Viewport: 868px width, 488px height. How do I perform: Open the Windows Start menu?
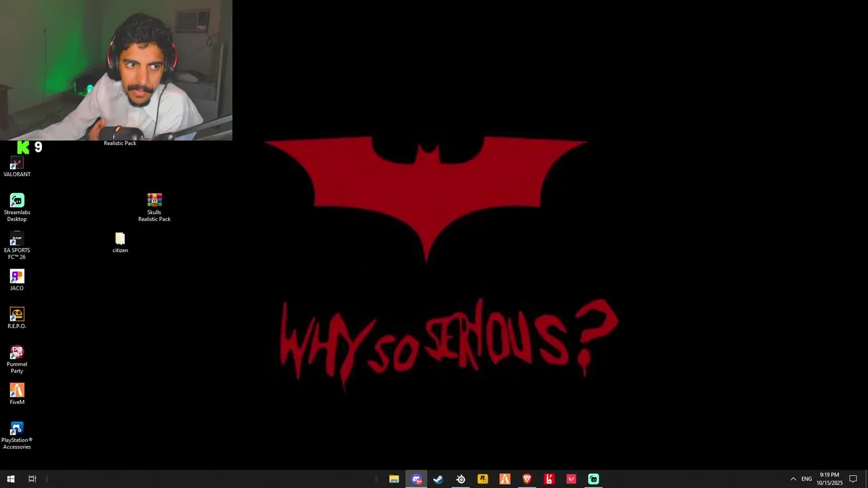11,479
